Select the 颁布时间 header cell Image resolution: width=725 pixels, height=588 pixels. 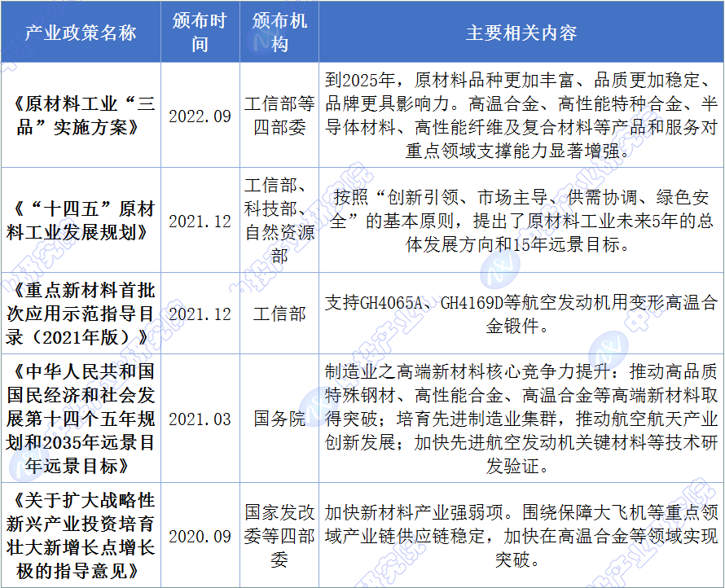coord(200,33)
